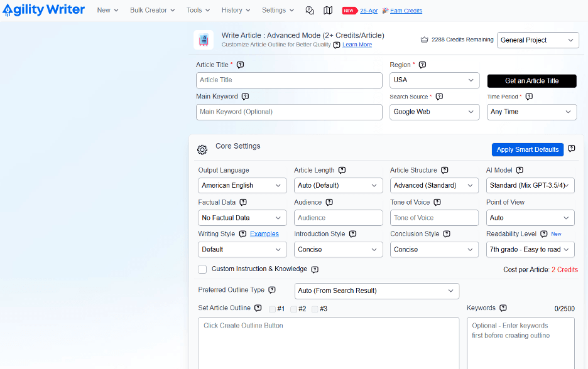Click the help icon beside Keywords label
Image resolution: width=588 pixels, height=369 pixels.
[503, 308]
